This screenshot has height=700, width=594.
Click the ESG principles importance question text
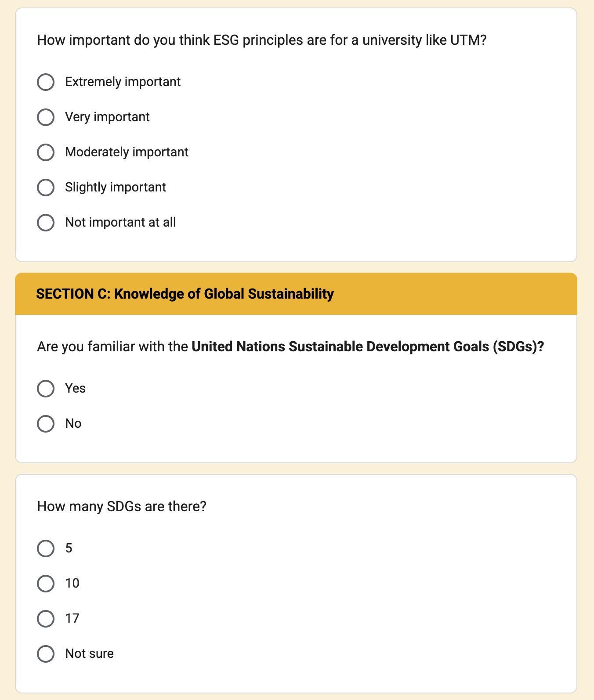(261, 40)
